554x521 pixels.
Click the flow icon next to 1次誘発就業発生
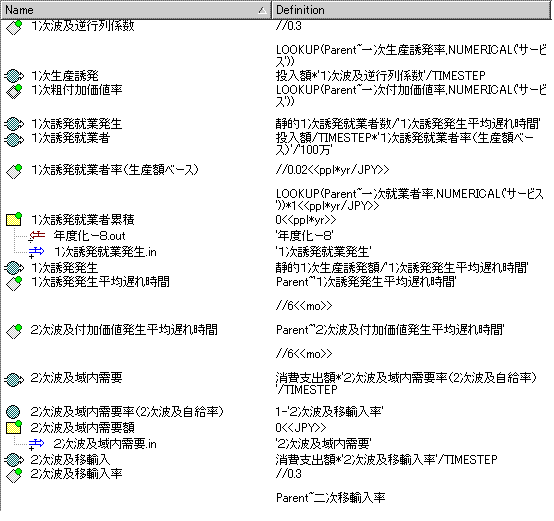(14, 124)
